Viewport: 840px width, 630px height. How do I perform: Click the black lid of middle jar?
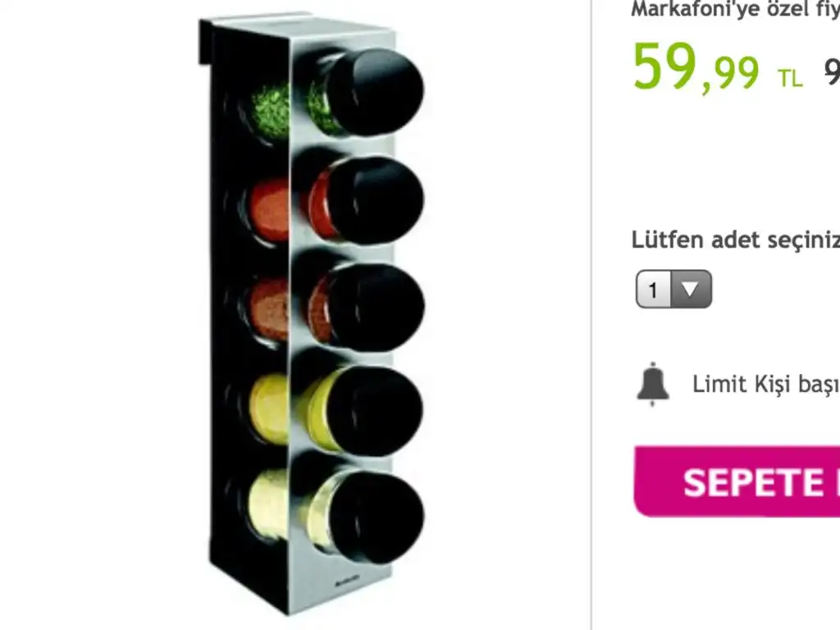377,308
